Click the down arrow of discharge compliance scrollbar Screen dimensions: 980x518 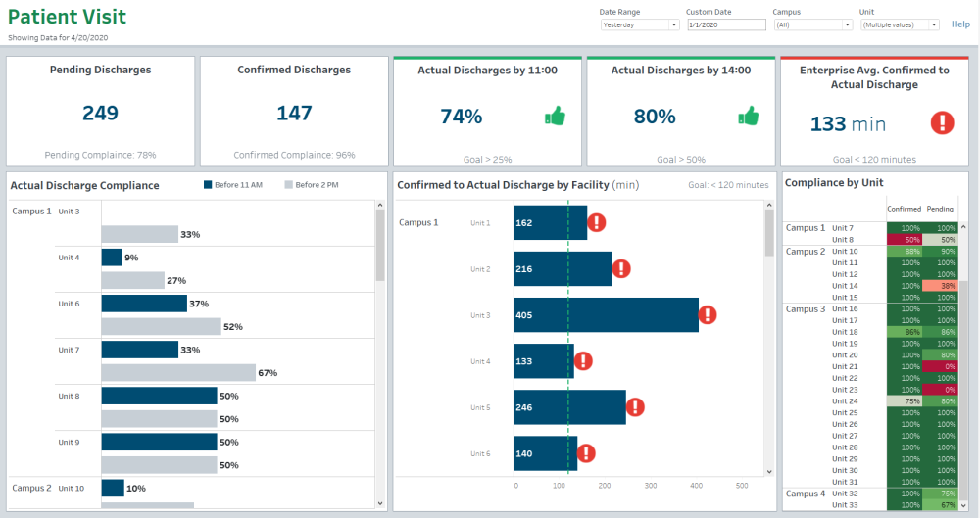point(380,503)
